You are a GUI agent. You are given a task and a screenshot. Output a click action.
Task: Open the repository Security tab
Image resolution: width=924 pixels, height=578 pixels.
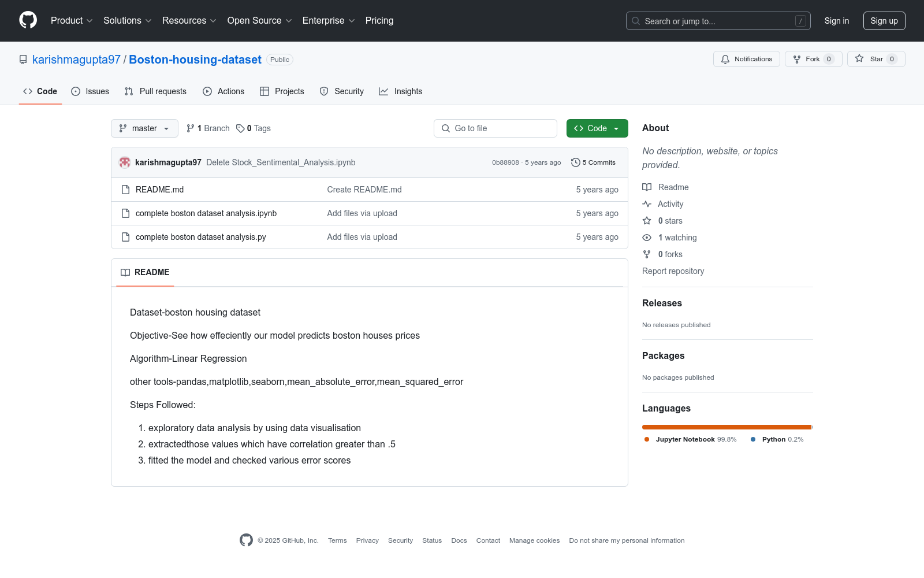pyautogui.click(x=342, y=91)
